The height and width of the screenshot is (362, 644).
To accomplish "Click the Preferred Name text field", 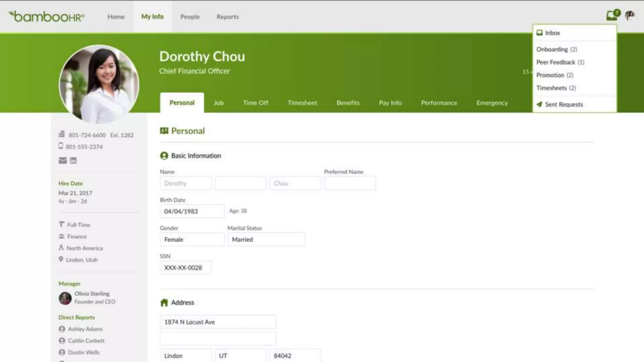I will click(350, 183).
